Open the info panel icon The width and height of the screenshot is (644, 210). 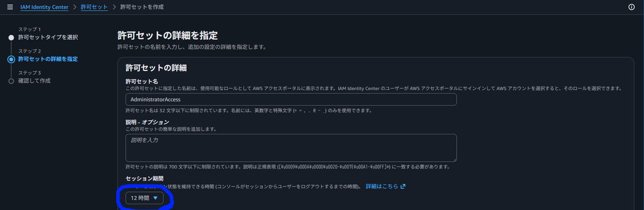click(x=631, y=7)
